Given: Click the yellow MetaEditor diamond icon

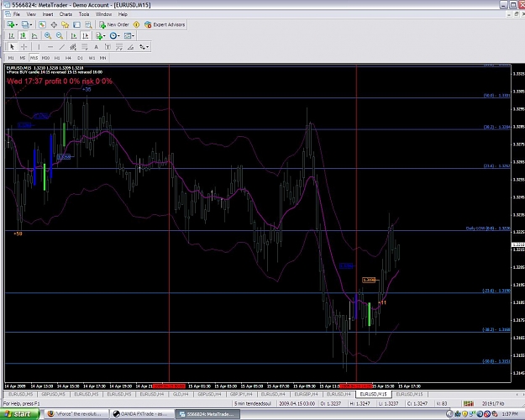Looking at the screenshot, I should click(136, 24).
